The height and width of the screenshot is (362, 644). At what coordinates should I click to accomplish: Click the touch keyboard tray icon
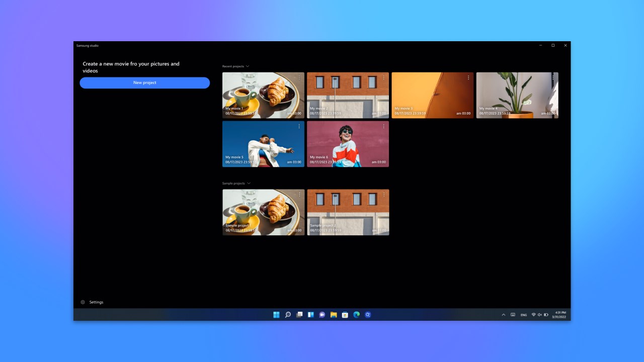(513, 315)
